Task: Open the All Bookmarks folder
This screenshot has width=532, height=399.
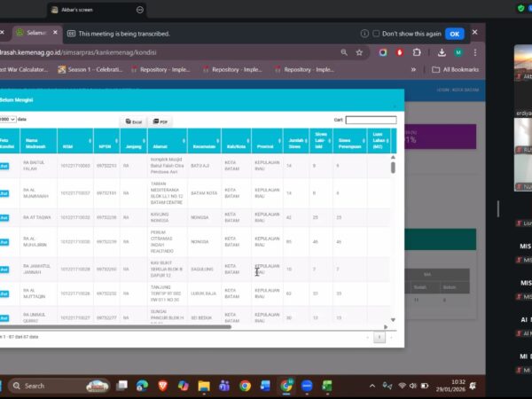Action: (x=456, y=69)
